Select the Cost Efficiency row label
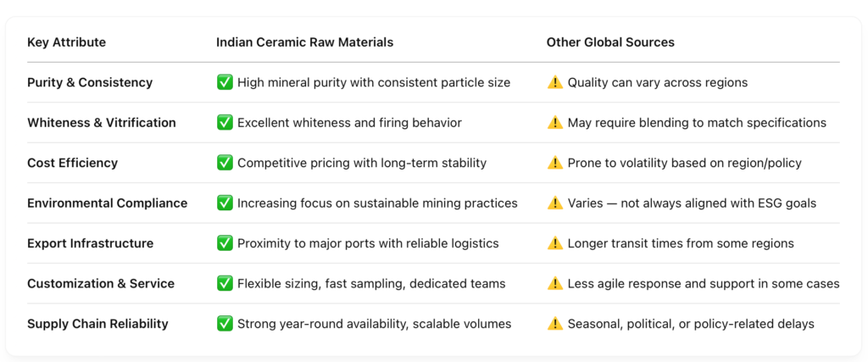Viewport: 868px width, 362px height. pos(72,163)
